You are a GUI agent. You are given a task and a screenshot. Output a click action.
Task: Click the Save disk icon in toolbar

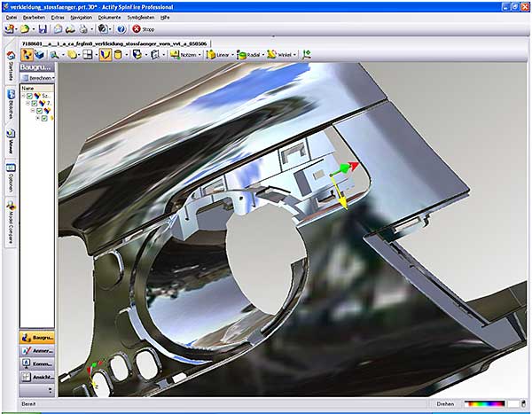coord(42,28)
